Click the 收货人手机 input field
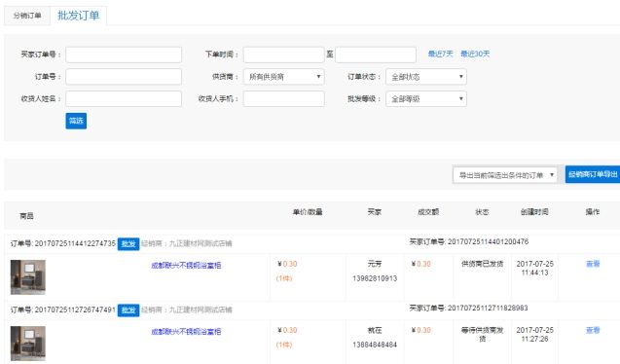 click(x=284, y=99)
